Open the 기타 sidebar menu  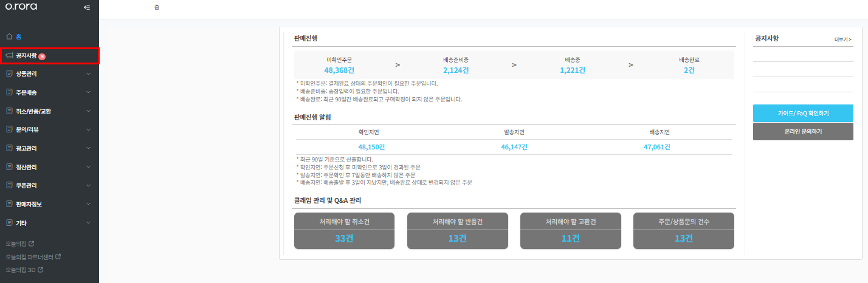(x=49, y=223)
